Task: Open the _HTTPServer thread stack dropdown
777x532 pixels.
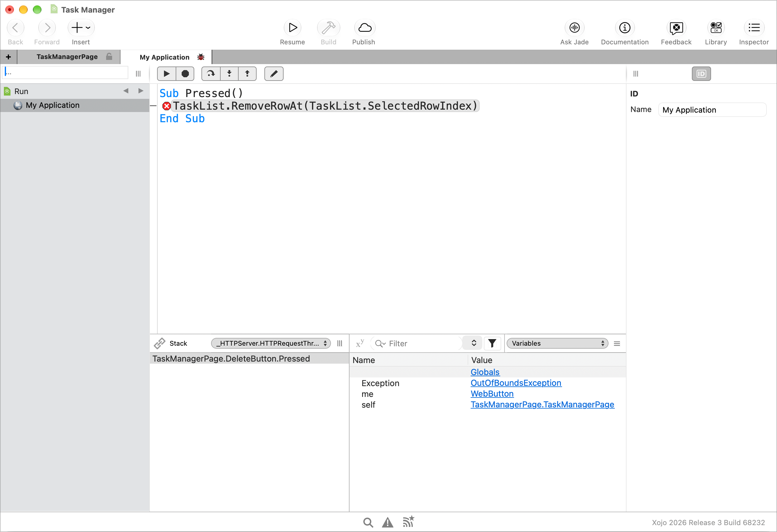Action: (x=271, y=344)
